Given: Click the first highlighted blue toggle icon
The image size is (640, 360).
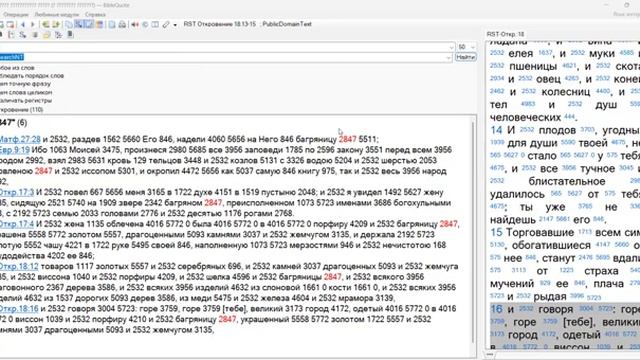Looking at the screenshot, I should tap(79, 24).
